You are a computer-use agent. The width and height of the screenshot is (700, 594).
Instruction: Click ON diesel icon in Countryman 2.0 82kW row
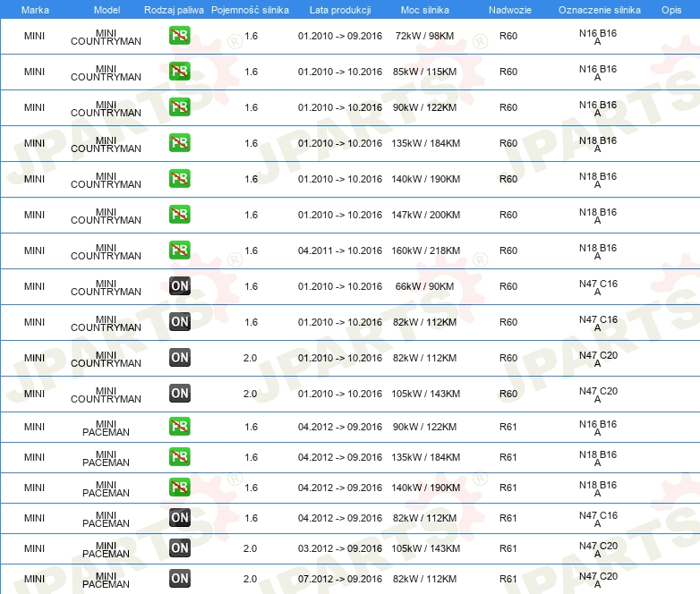(179, 358)
